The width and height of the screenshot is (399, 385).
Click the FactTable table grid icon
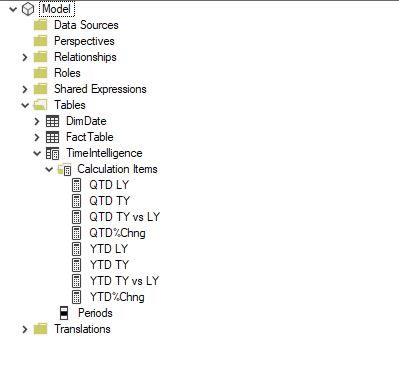tap(52, 137)
